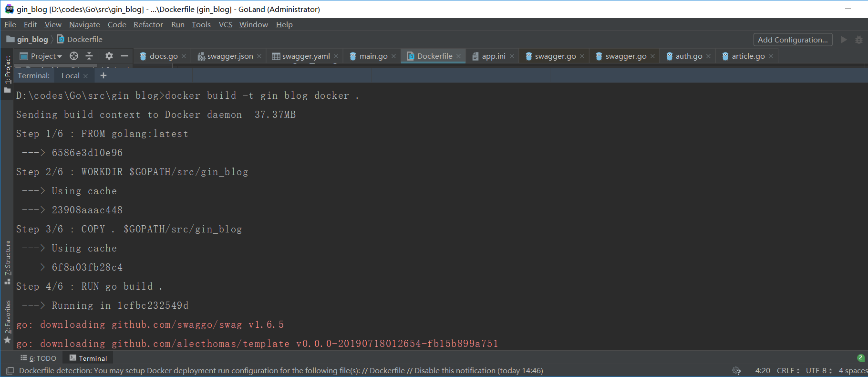Click the alecthomas/template download line
Viewport: 868px width, 377px height.
click(258, 344)
